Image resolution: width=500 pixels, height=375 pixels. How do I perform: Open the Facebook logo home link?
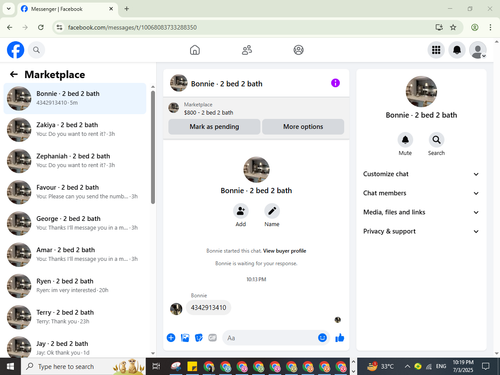tap(15, 50)
